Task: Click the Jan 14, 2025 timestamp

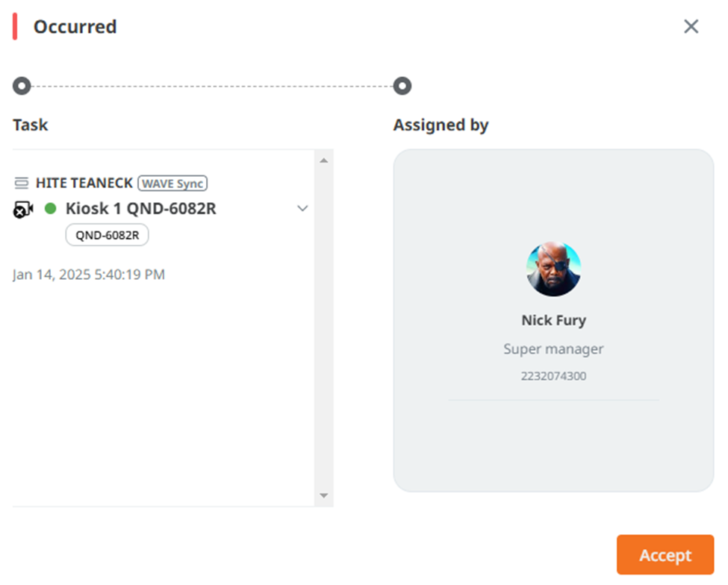Action: tap(89, 275)
